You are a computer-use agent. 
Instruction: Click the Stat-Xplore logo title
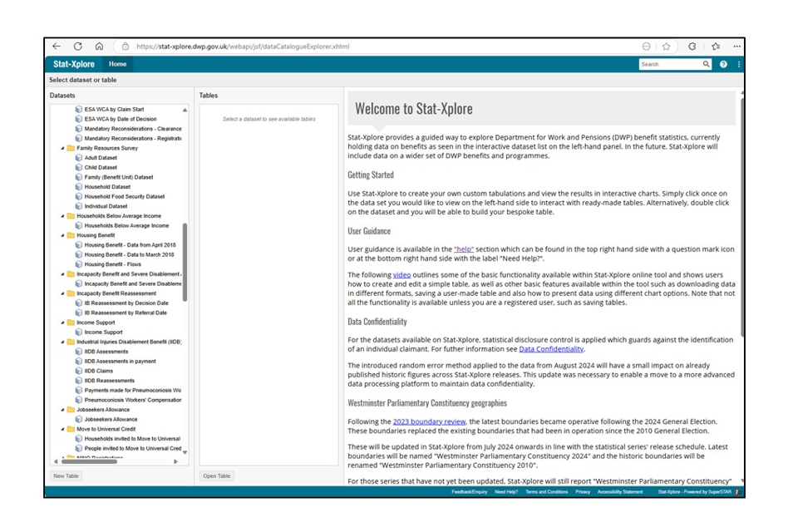click(74, 64)
